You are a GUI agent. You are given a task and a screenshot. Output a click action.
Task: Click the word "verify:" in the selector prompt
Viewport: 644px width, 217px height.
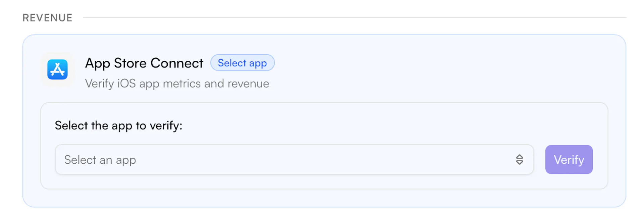(166, 125)
